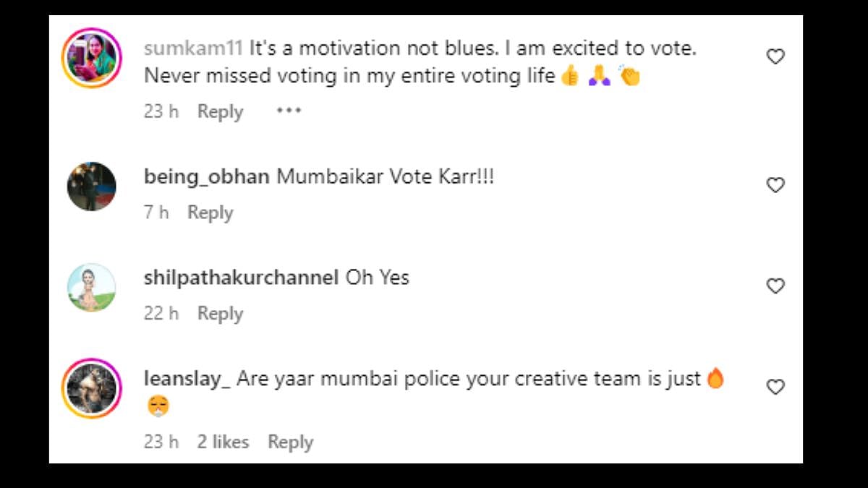Open leanslay_'s profile via username
868x488 pixels.
187,378
